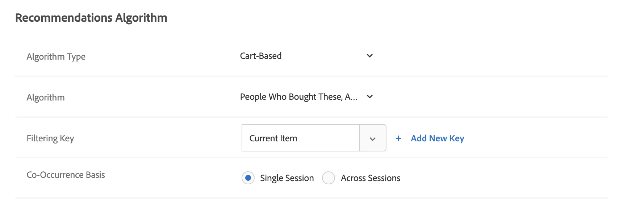Open the Filtering Key combo box
The height and width of the screenshot is (214, 644).
pos(314,138)
